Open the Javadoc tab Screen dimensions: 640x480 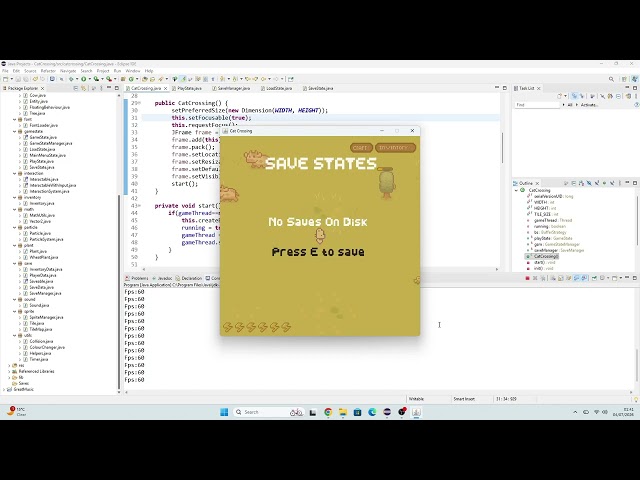(162, 278)
